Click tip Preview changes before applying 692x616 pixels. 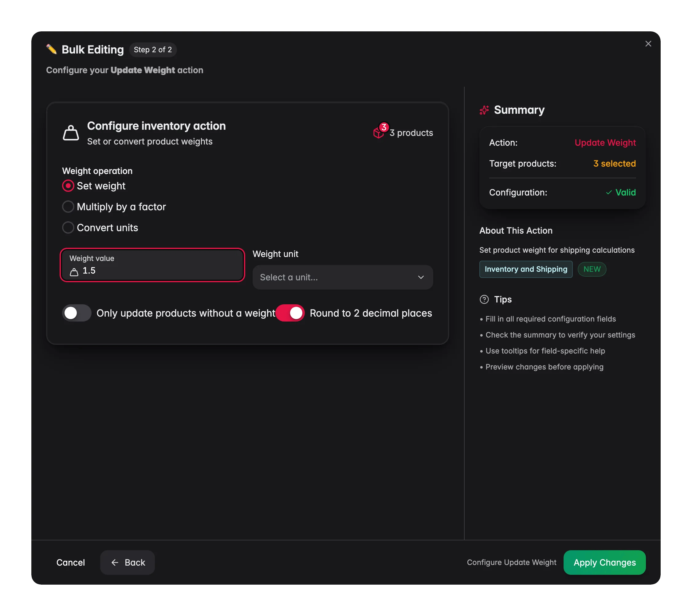point(544,367)
